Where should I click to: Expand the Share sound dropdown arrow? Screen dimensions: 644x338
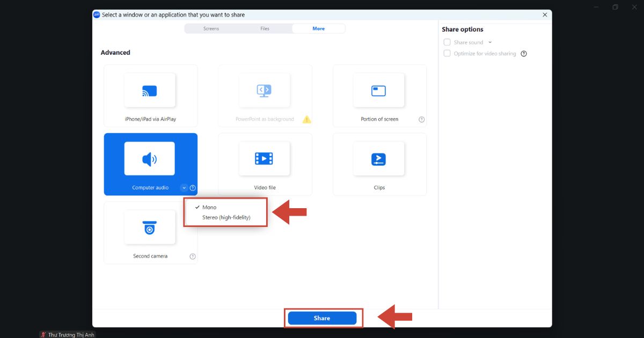490,42
